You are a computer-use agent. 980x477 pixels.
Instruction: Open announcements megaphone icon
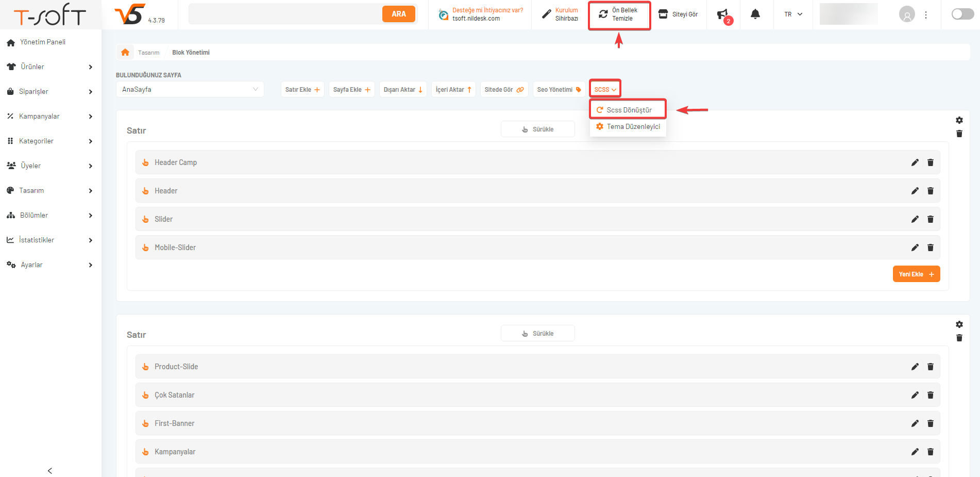(x=723, y=14)
